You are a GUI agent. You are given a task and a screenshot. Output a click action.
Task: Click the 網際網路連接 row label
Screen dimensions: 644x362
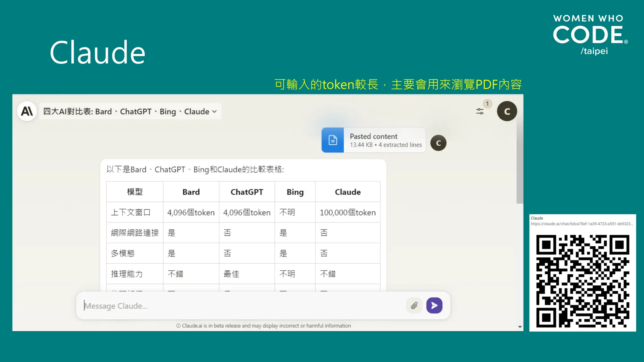(135, 233)
